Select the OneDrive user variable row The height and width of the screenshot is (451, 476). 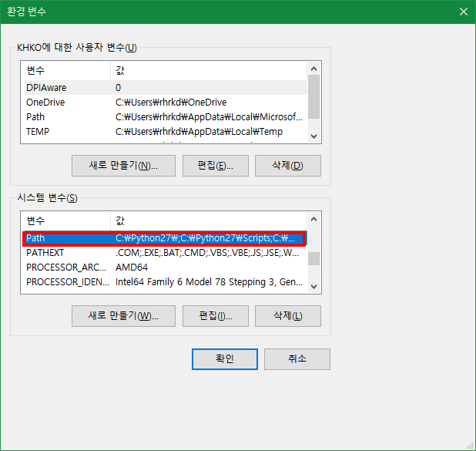166,103
